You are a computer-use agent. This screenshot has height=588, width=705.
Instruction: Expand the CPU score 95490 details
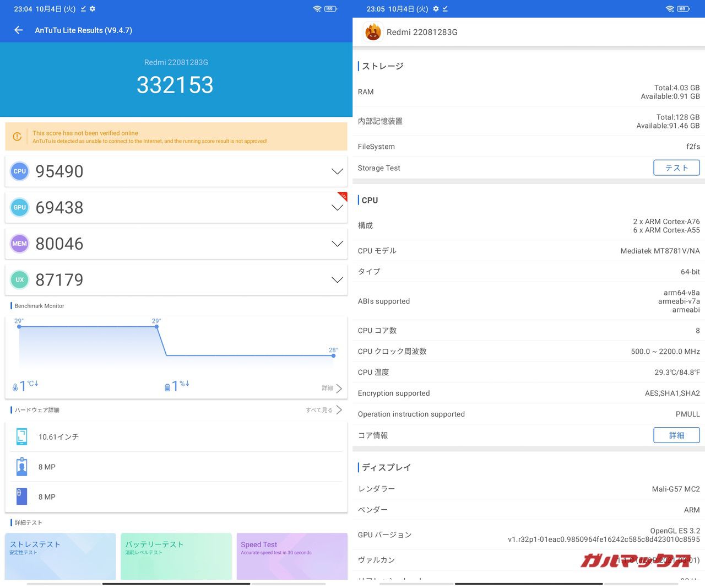[337, 171]
